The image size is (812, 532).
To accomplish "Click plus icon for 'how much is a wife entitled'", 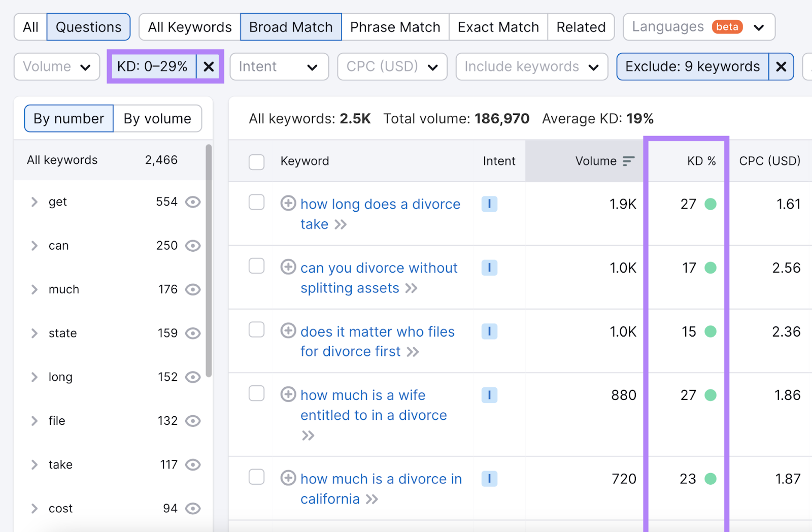I will 288,394.
